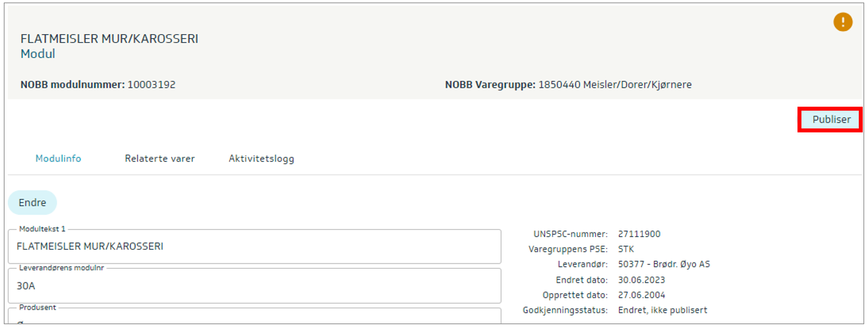
Task: Focus the Modultekst 1 input field
Action: [254, 247]
